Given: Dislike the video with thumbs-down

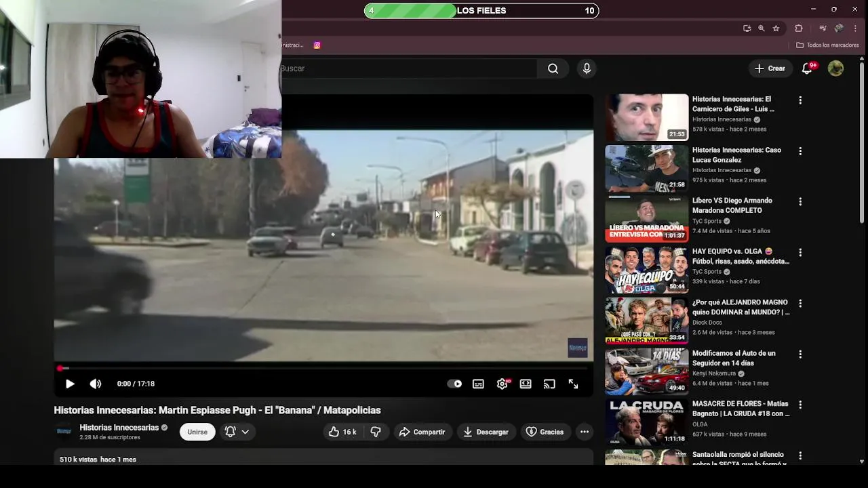Looking at the screenshot, I should tap(376, 432).
